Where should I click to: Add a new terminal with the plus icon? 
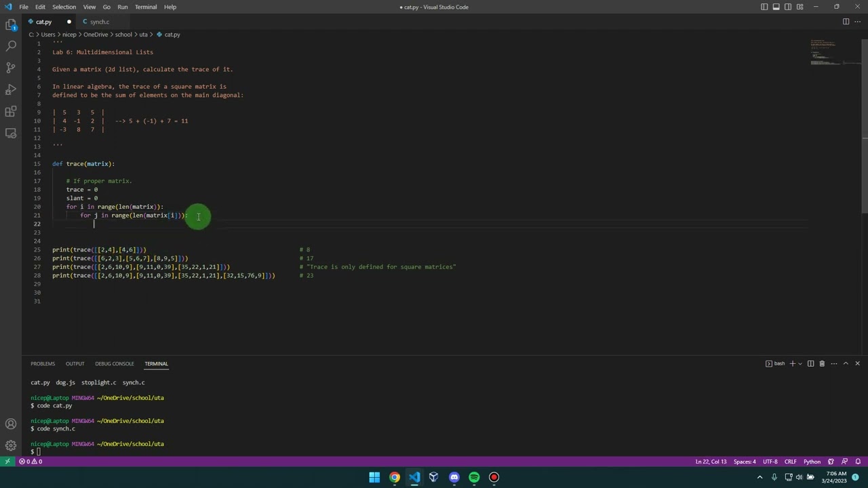[792, 364]
